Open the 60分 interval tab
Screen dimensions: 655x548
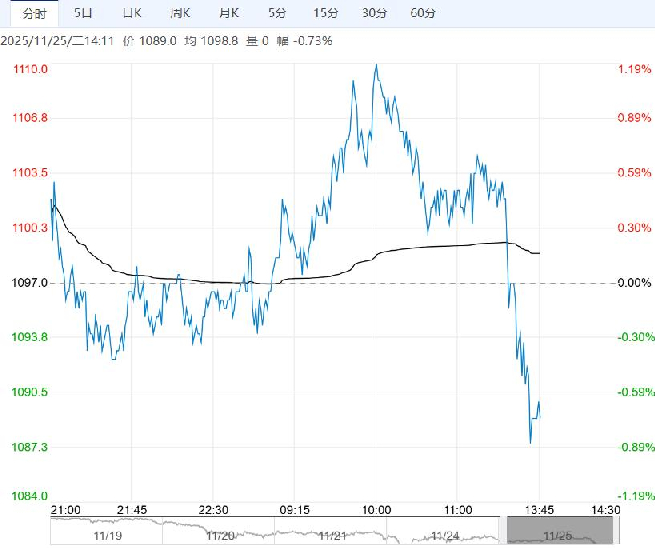coord(423,13)
